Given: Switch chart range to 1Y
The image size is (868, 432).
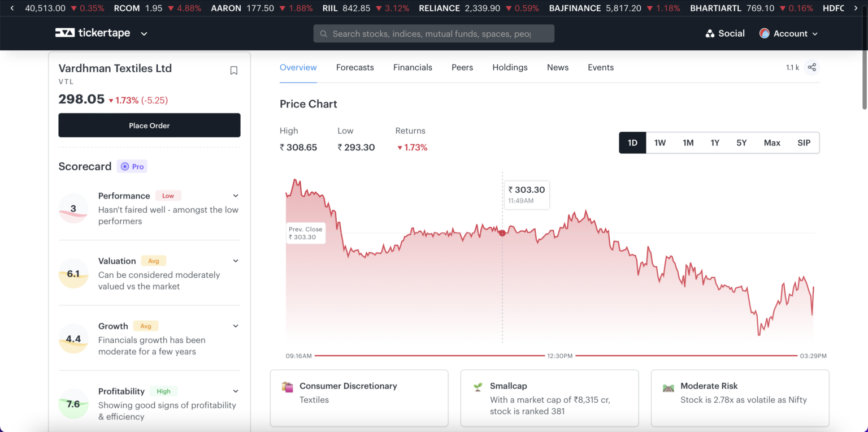Looking at the screenshot, I should click(714, 143).
